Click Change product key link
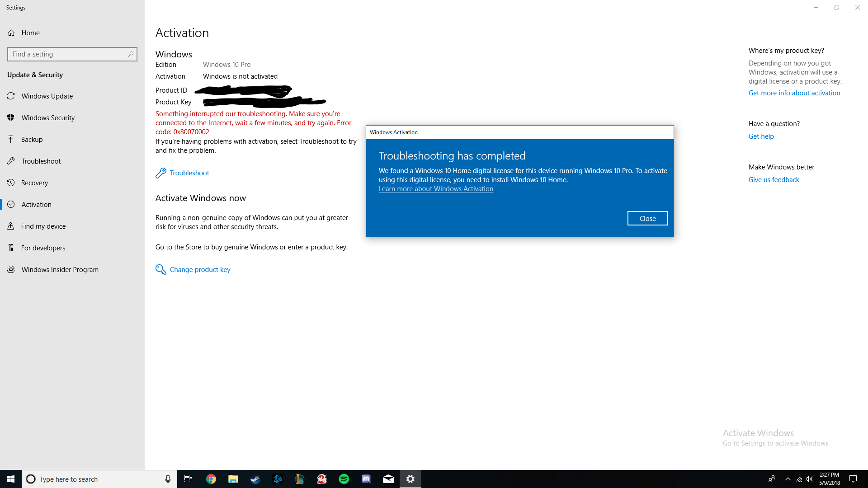This screenshot has height=488, width=868. pyautogui.click(x=193, y=270)
